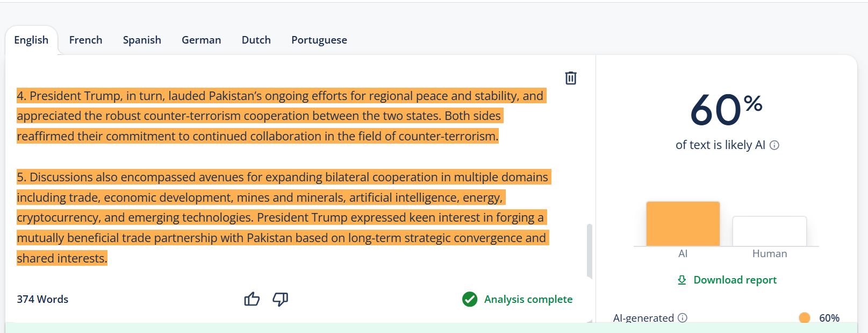
Task: Click the white Human bar in chart
Action: (x=769, y=231)
